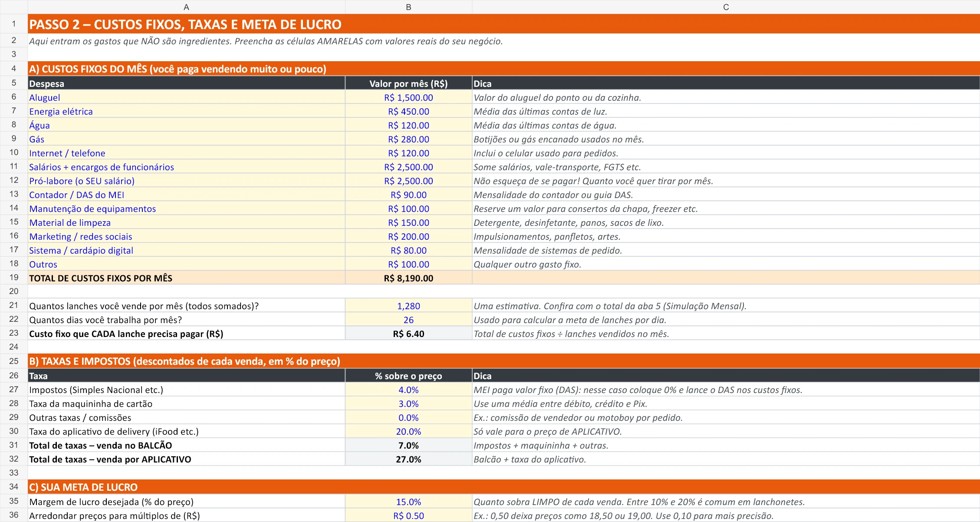Click the R$ 6.40 custo fixo result
The image size is (980, 522).
click(408, 334)
